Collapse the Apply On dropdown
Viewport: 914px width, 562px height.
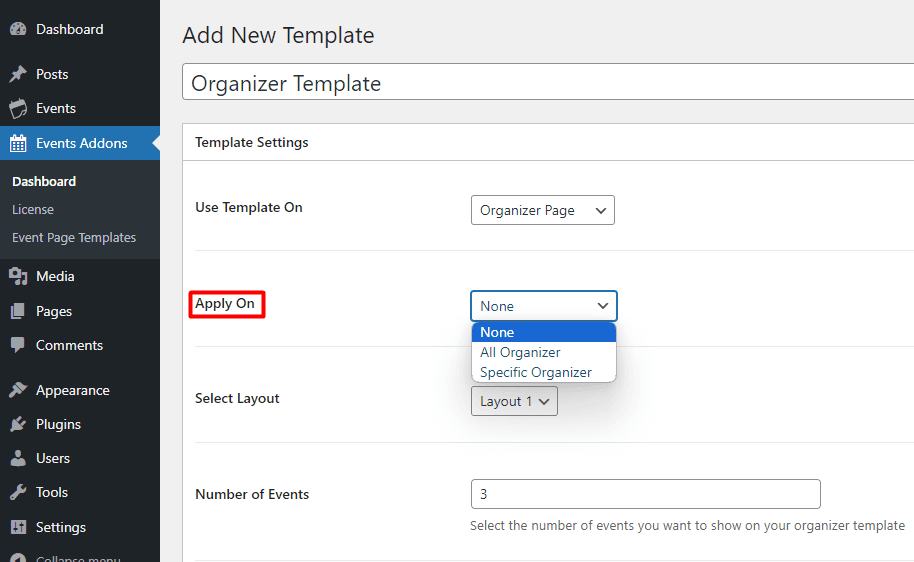click(543, 306)
